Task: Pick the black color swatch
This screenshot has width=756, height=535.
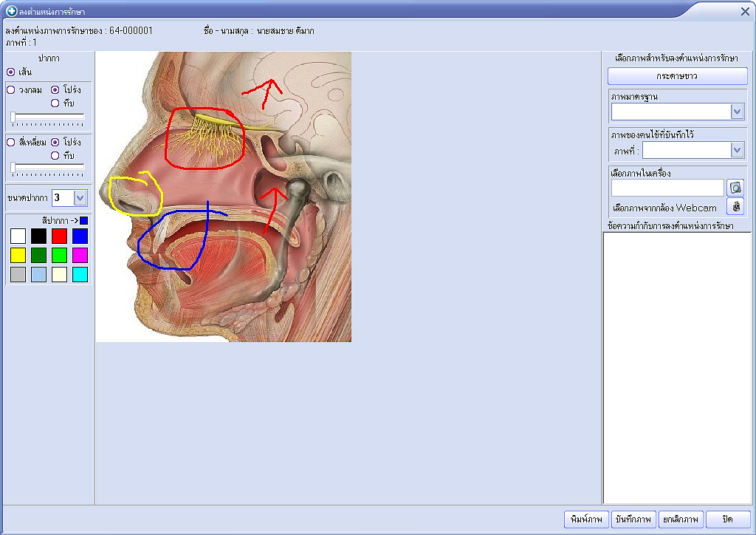Action: (x=38, y=236)
